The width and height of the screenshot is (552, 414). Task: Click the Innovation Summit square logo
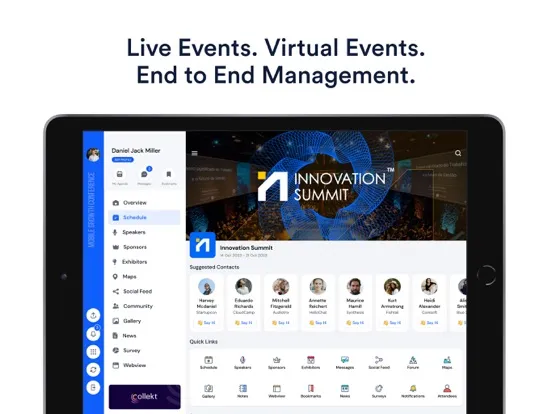point(202,245)
